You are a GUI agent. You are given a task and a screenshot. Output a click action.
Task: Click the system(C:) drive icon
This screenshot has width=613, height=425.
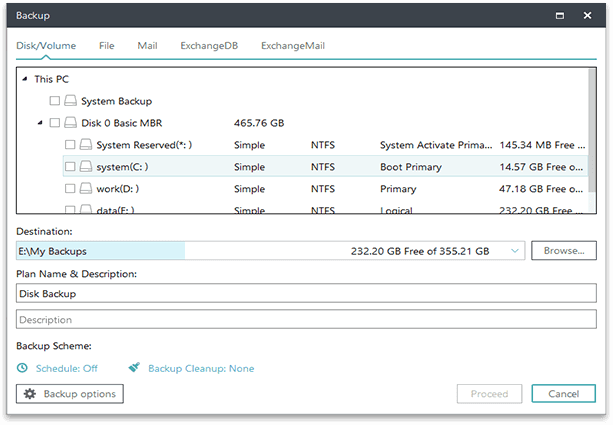pos(86,166)
